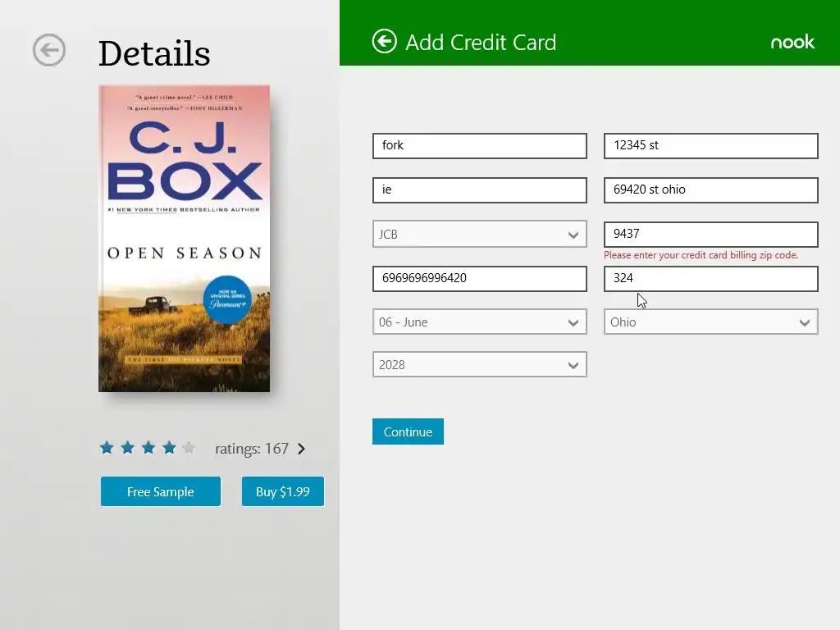Click the Open Season book cover
This screenshot has height=630, width=840.
(185, 239)
